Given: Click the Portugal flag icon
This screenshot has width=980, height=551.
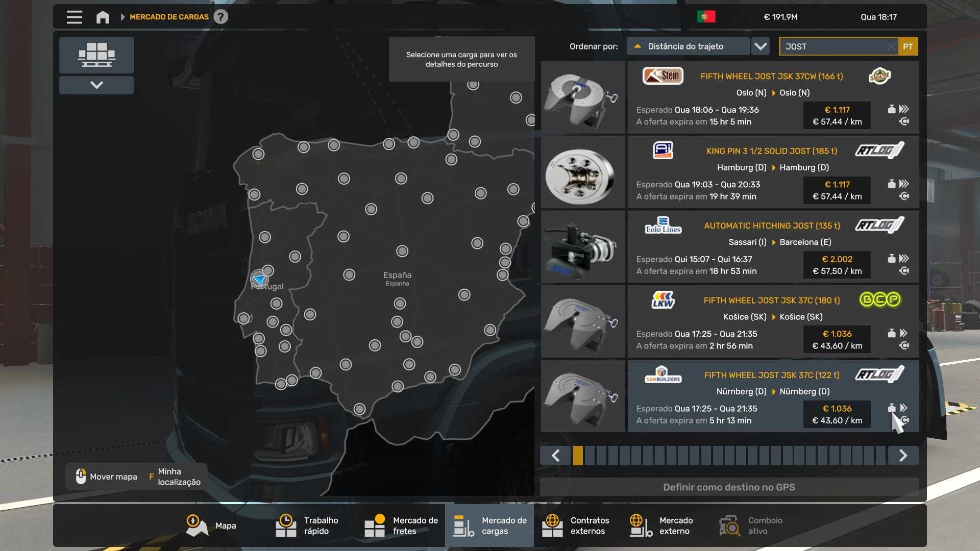Looking at the screenshot, I should (x=706, y=17).
